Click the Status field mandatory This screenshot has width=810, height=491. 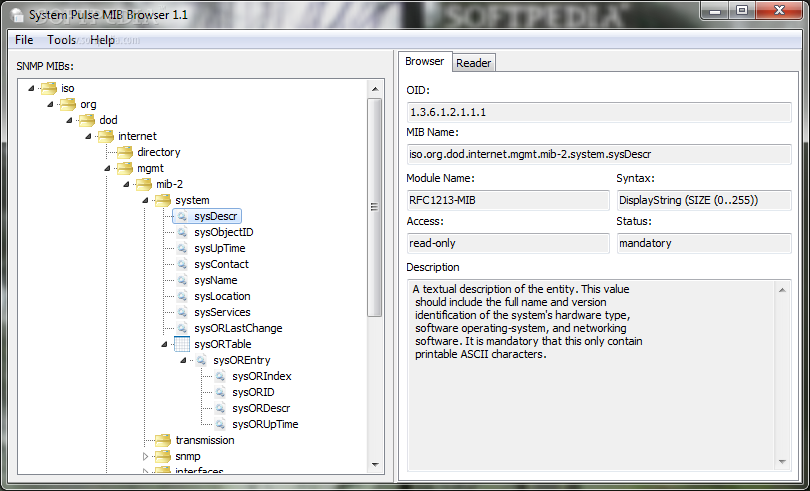[x=704, y=243]
